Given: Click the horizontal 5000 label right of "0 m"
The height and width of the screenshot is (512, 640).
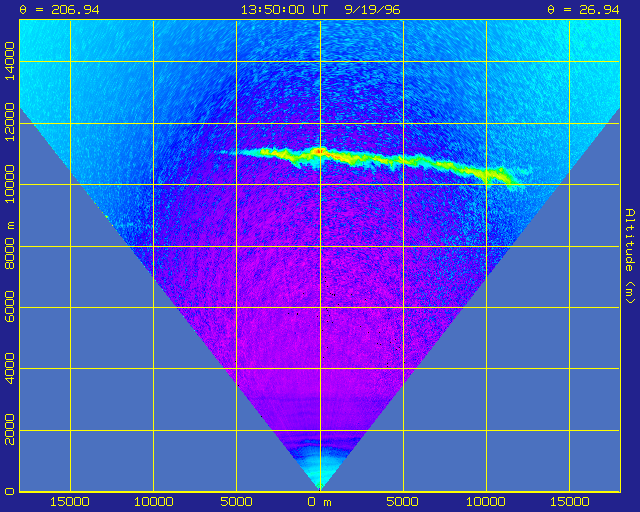Looking at the screenshot, I should coord(402,502).
